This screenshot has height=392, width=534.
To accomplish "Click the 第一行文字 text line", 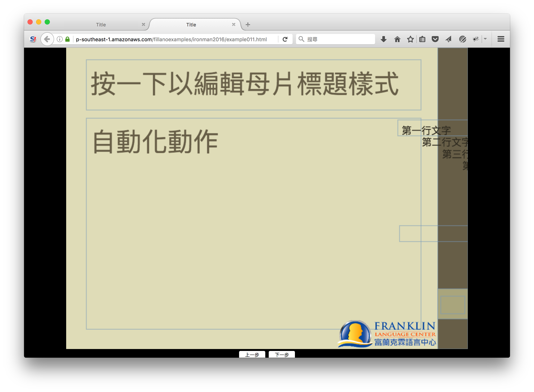I will [x=426, y=130].
